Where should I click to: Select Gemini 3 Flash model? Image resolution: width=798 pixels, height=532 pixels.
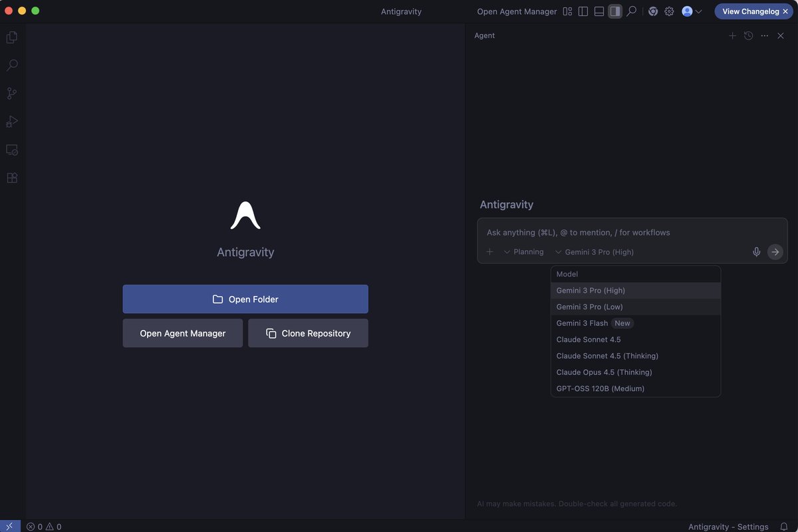click(636, 323)
